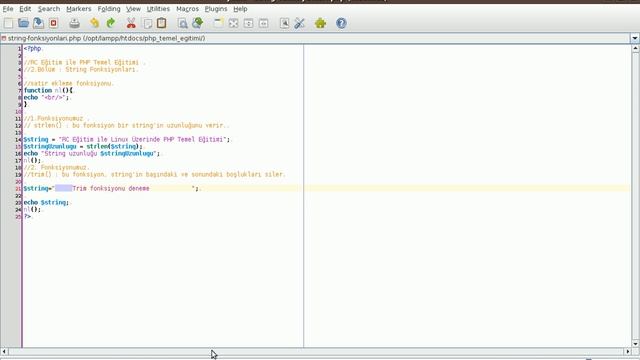Open Global Options tools icon
This screenshot has width=640, height=360.
[x=300, y=23]
